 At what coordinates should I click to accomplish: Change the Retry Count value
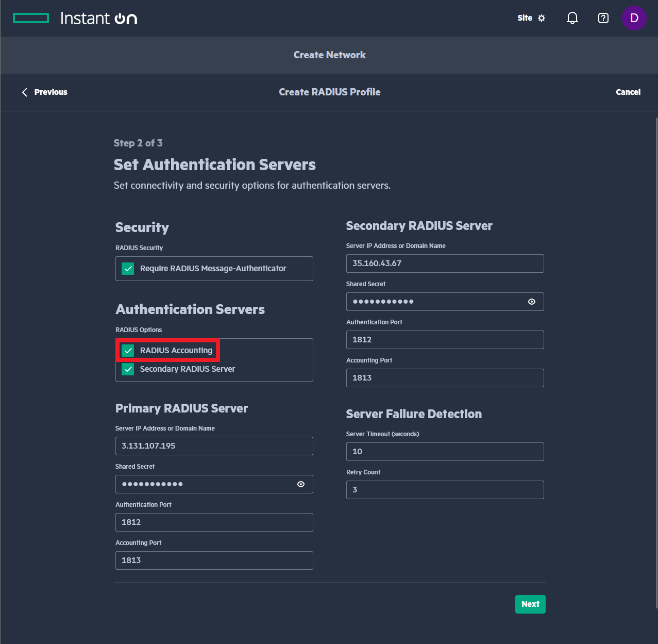tap(445, 490)
